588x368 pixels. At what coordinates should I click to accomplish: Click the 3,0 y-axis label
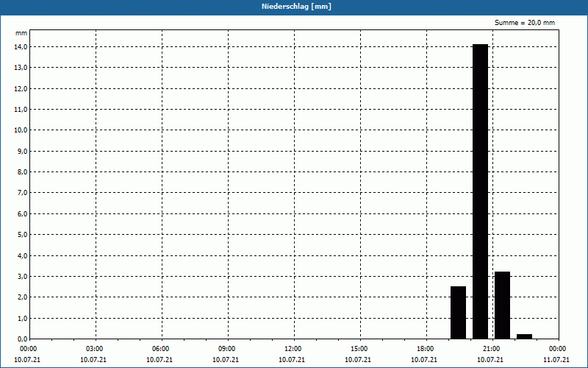point(21,277)
